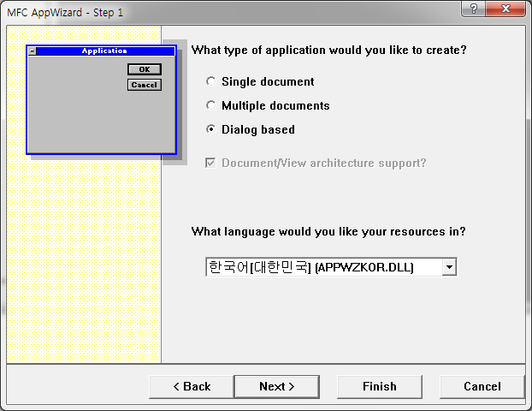Click the Finish button

380,386
